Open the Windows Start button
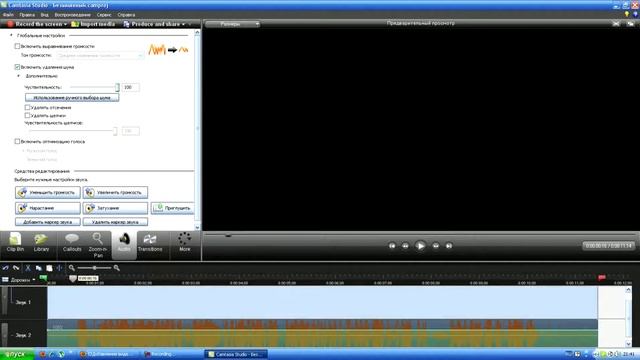The height and width of the screenshot is (360, 640). click(x=17, y=354)
